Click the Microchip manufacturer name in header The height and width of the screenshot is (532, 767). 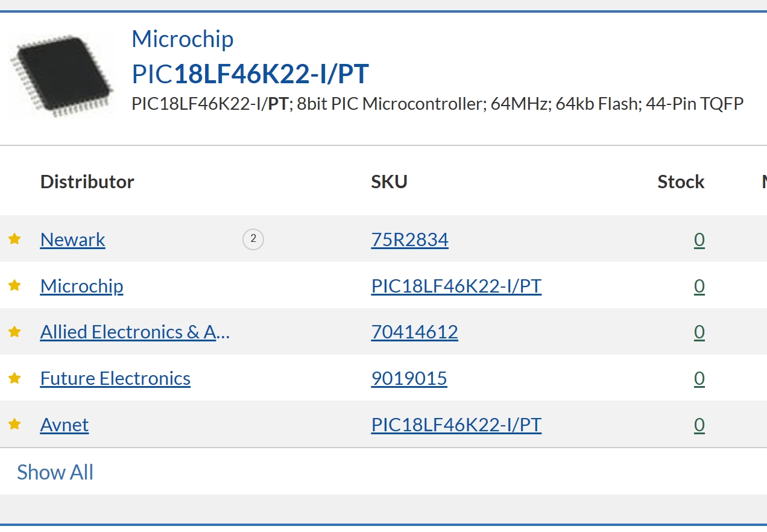tap(182, 39)
